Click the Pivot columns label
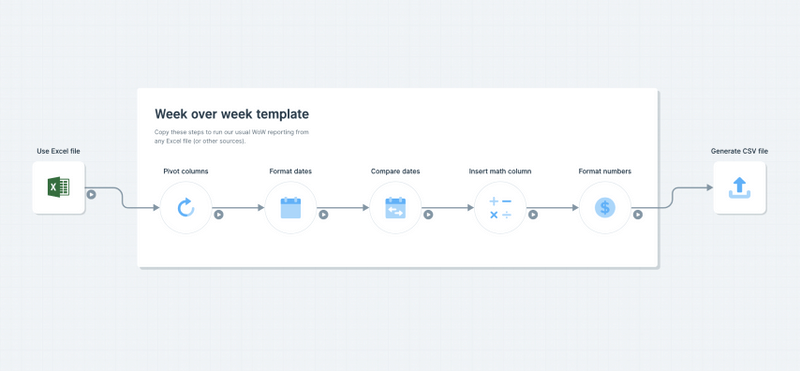The height and width of the screenshot is (371, 800). (x=186, y=171)
